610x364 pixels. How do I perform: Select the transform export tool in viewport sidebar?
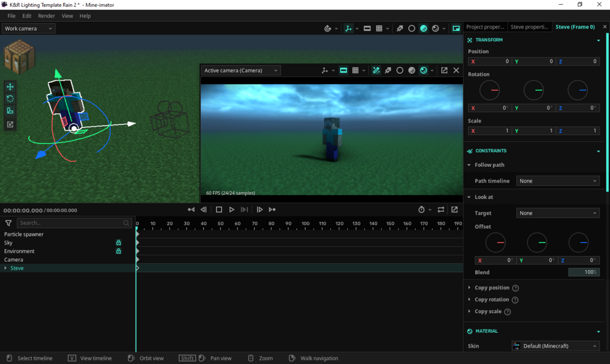[x=10, y=124]
